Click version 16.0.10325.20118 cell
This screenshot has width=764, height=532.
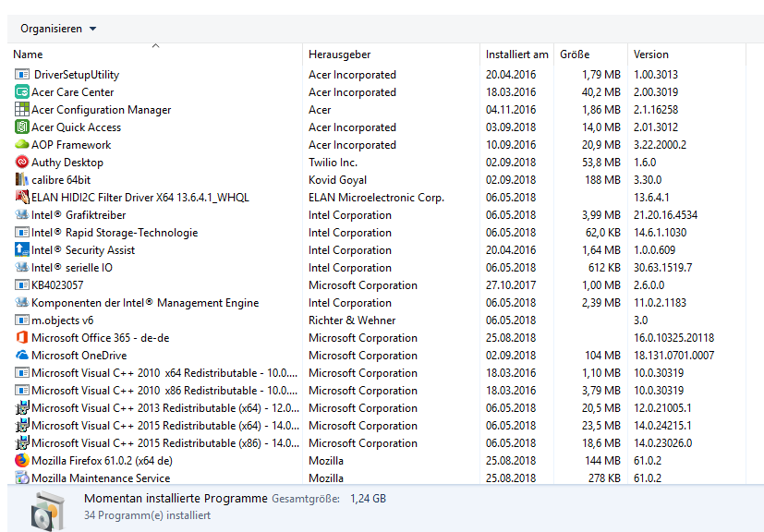tap(673, 338)
